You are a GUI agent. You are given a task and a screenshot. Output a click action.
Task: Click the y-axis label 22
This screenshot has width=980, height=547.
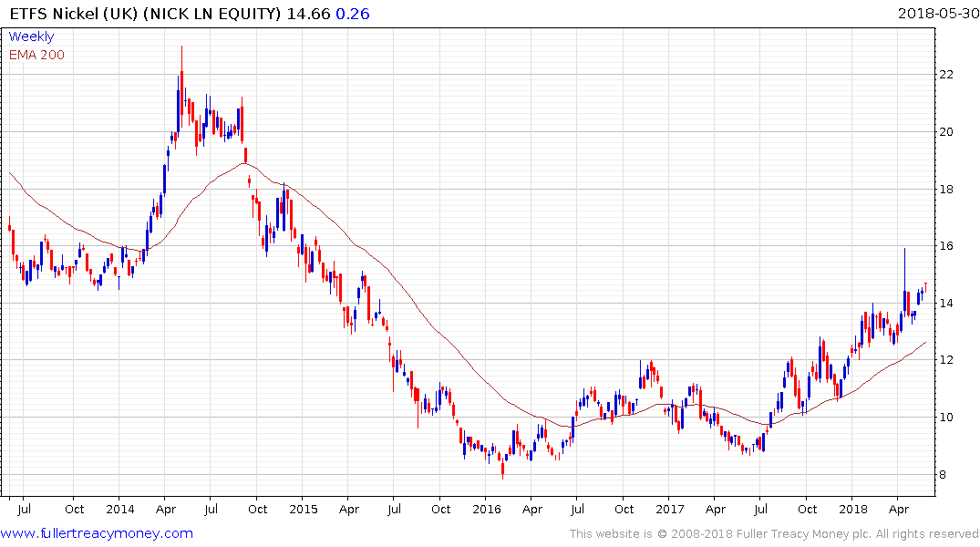tap(946, 75)
